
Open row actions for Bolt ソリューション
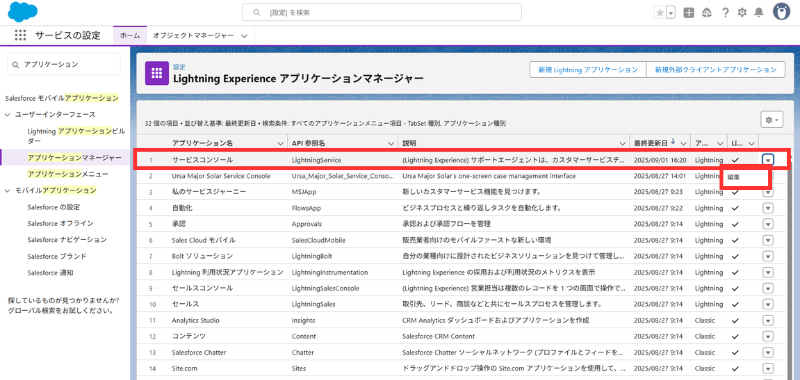coord(768,256)
